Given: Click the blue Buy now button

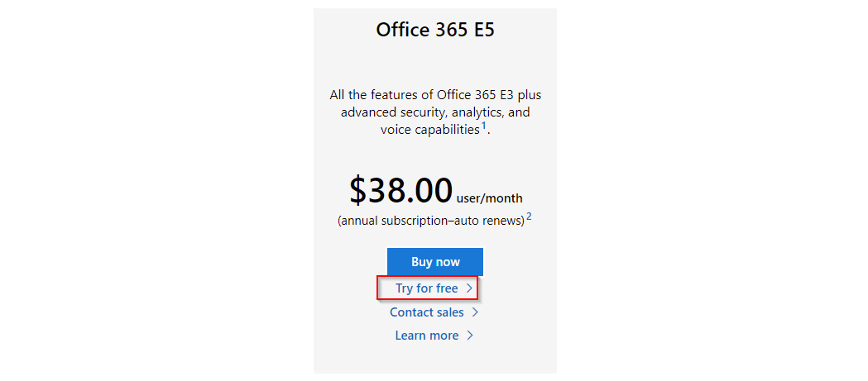Looking at the screenshot, I should [435, 261].
